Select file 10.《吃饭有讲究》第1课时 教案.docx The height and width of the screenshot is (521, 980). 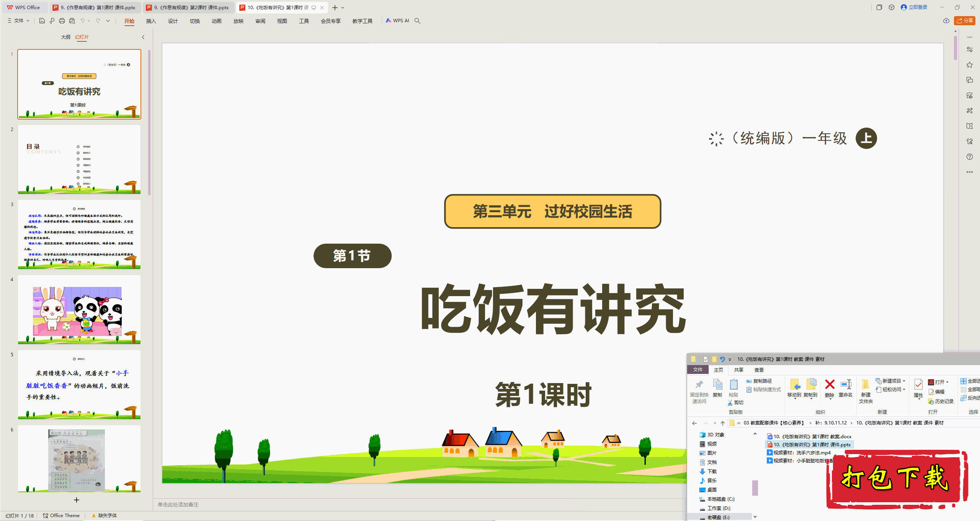809,437
